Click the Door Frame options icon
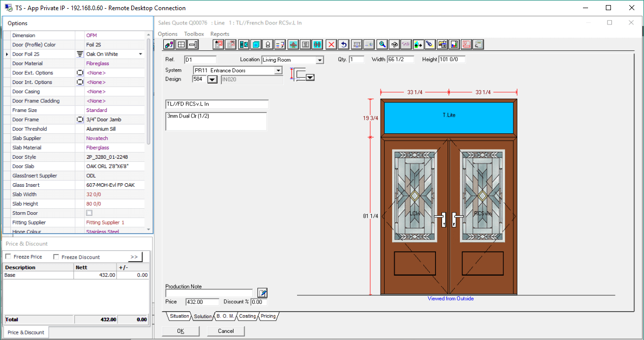 80,120
